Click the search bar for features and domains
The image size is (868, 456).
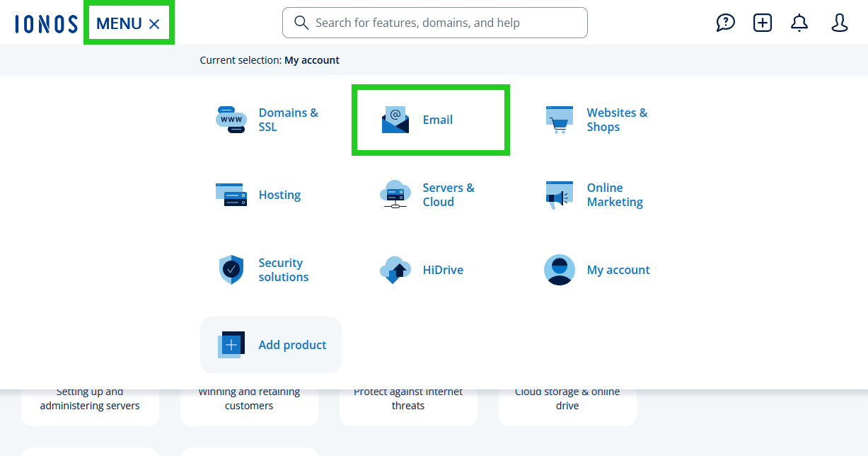(434, 23)
